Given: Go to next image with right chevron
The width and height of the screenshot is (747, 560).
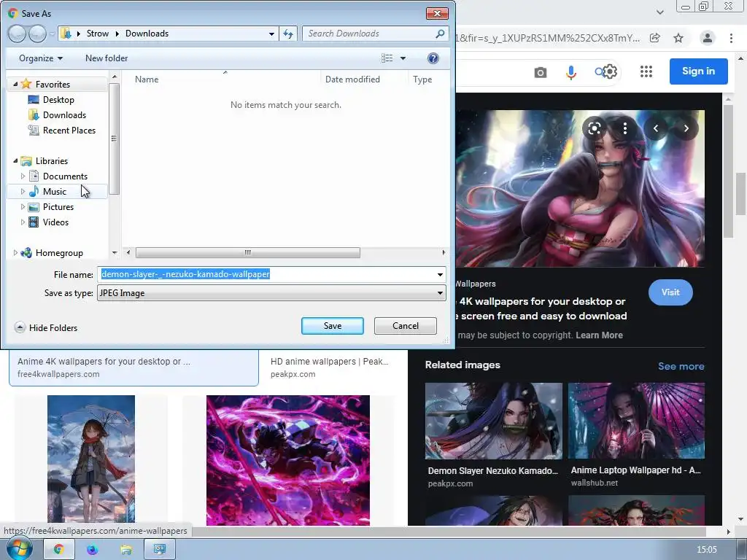Looking at the screenshot, I should (x=686, y=128).
